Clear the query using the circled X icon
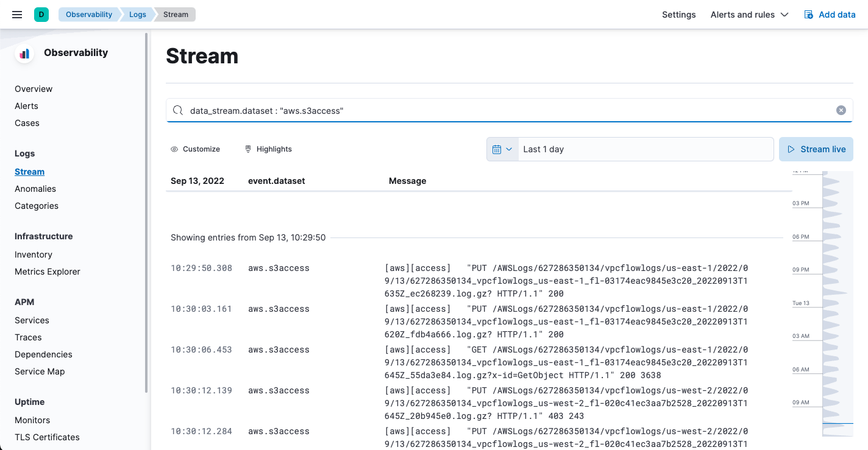868x450 pixels. click(841, 110)
